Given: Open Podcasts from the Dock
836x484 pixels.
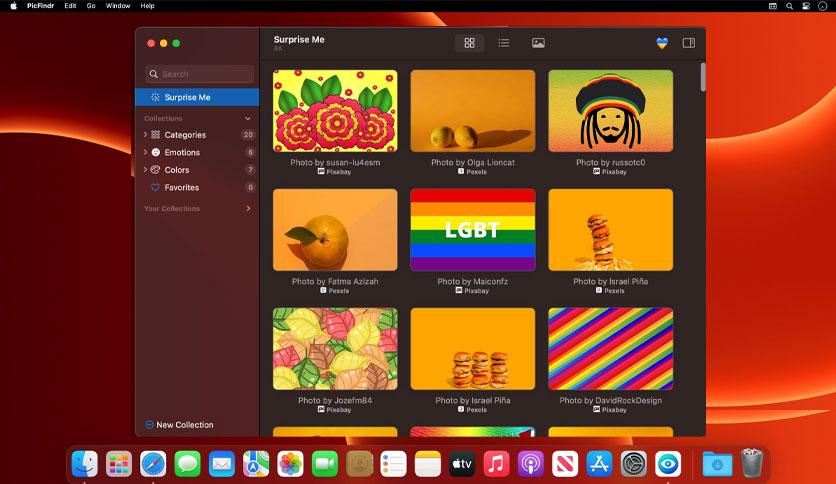Looking at the screenshot, I should [530, 463].
